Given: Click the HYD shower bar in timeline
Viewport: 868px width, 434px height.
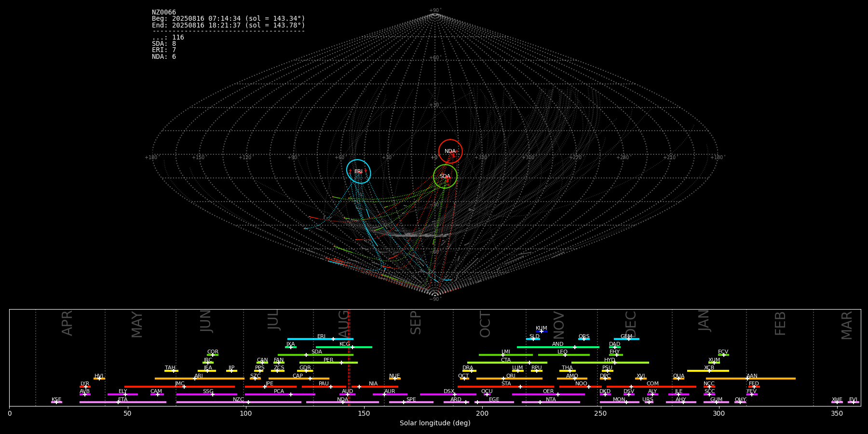Looking at the screenshot, I should click(x=610, y=363).
